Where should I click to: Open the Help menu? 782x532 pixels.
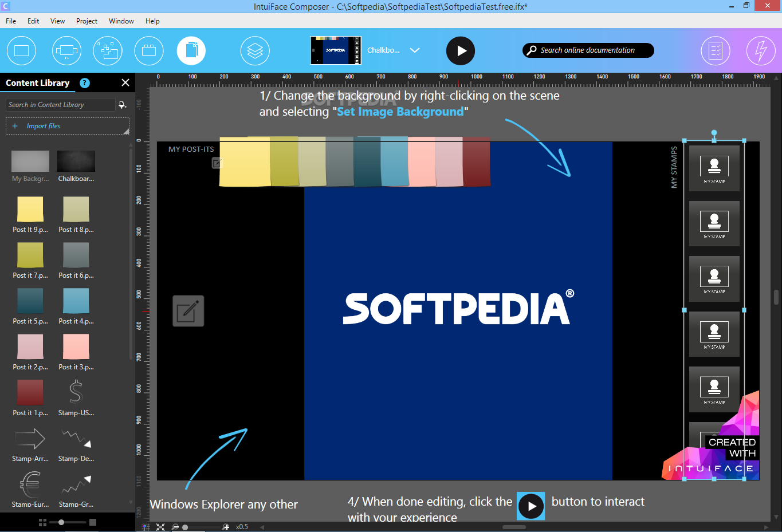pyautogui.click(x=152, y=21)
